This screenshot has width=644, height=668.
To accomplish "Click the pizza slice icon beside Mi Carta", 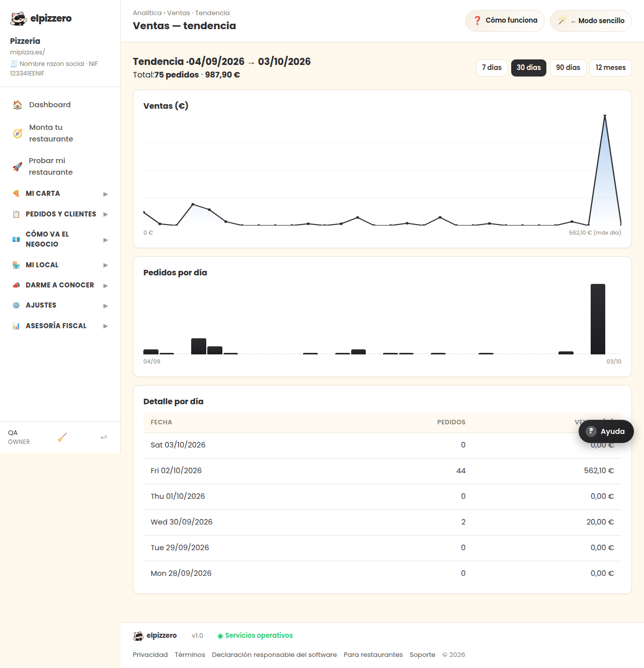I will [16, 193].
